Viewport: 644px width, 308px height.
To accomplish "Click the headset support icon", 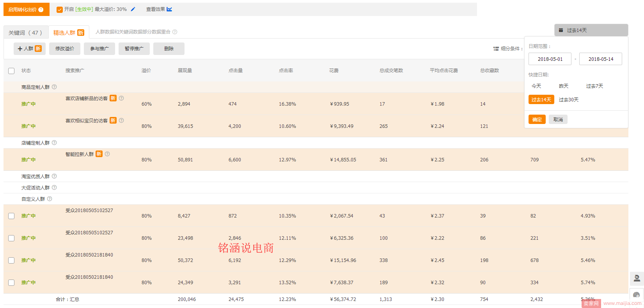I will pos(637,295).
